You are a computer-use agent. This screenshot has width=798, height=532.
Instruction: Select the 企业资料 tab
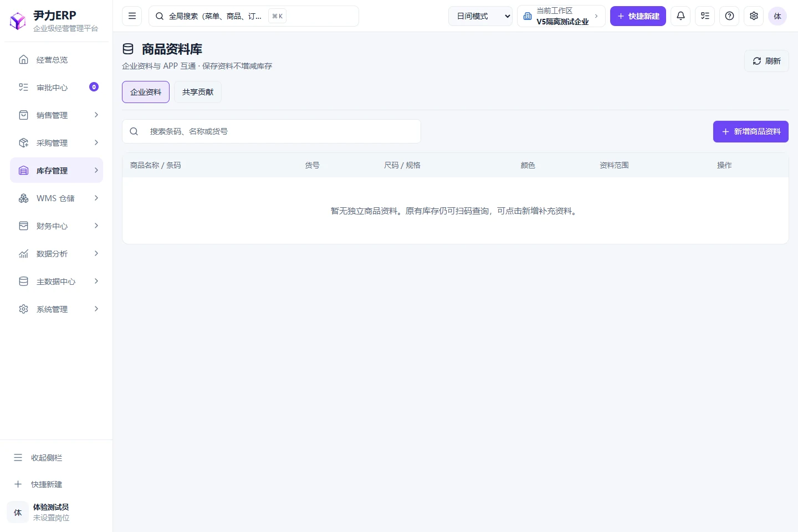[x=146, y=92]
